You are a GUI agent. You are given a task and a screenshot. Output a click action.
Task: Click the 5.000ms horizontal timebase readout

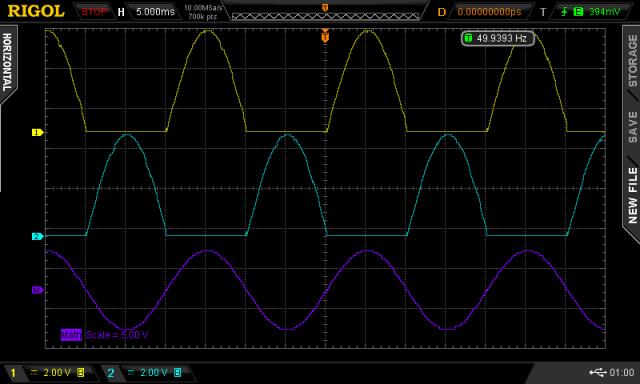(155, 12)
